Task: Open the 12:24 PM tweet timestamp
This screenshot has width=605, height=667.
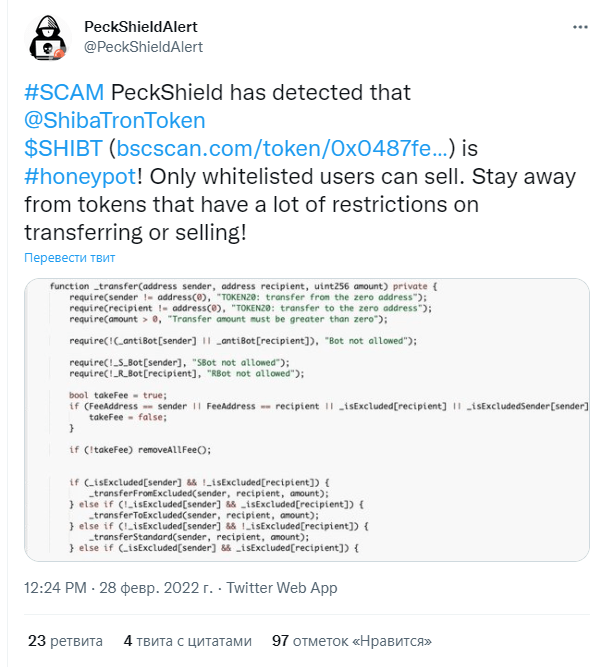Action: 55,588
